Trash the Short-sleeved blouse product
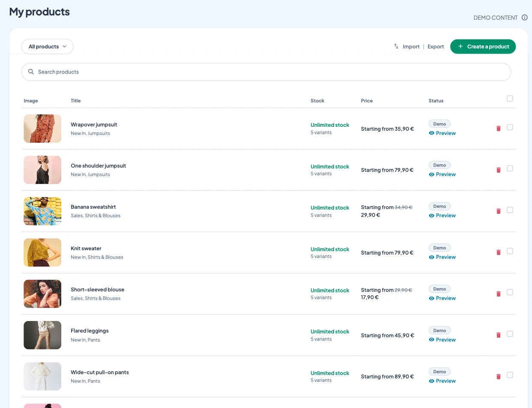532x408 pixels. (x=498, y=294)
